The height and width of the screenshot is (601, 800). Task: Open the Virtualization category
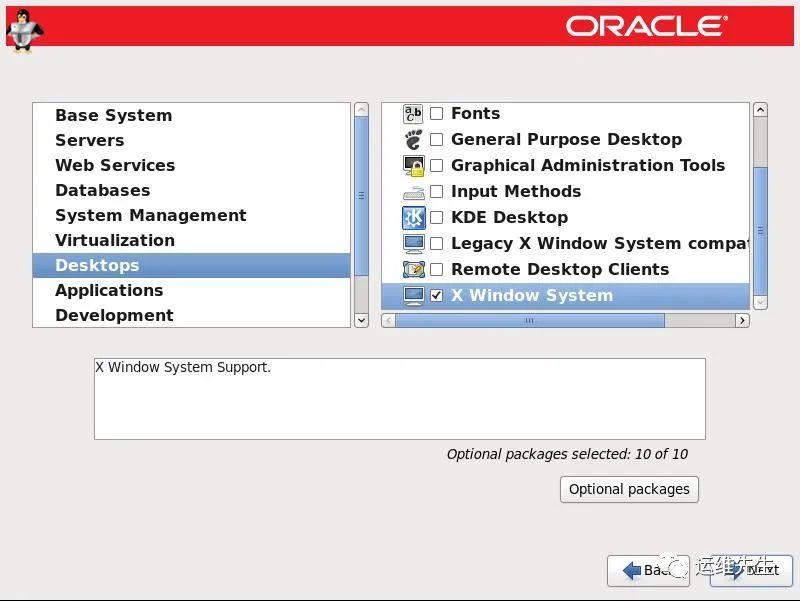(191, 240)
